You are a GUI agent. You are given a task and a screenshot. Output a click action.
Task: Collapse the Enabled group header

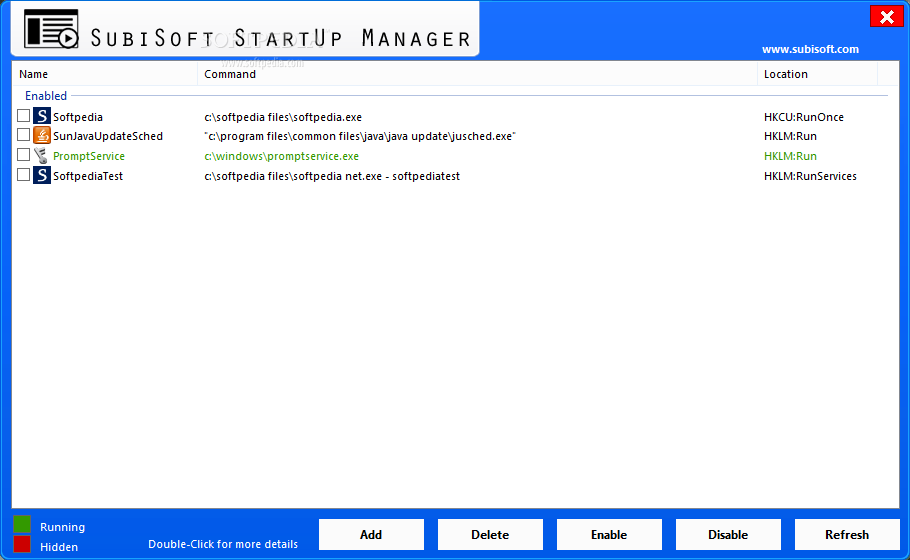pyautogui.click(x=46, y=96)
